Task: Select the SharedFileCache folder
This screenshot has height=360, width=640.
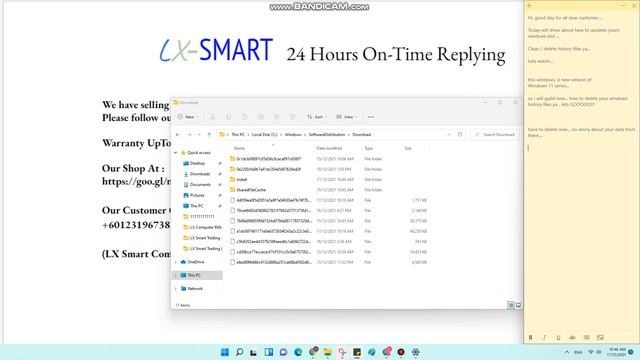Action: (x=251, y=190)
